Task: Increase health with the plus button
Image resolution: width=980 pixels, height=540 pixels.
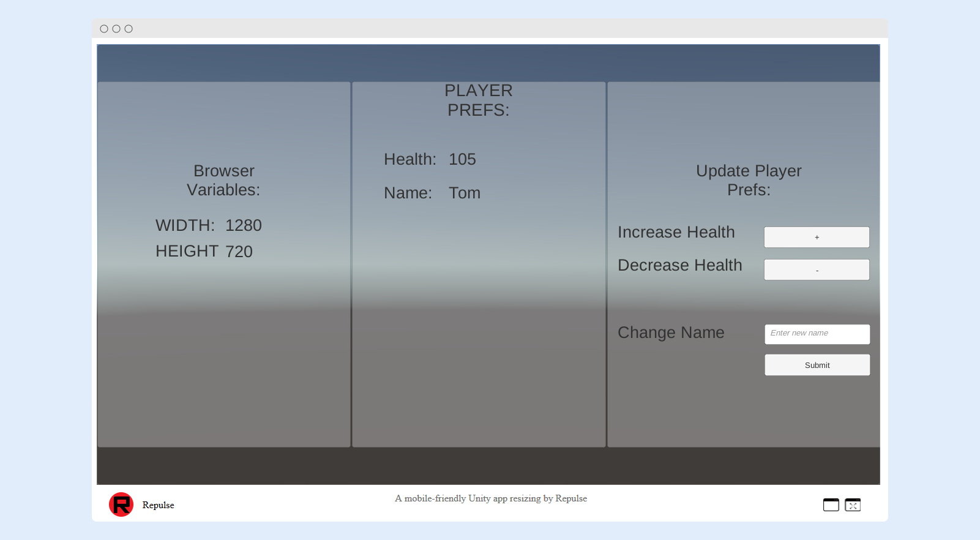Action: [817, 237]
